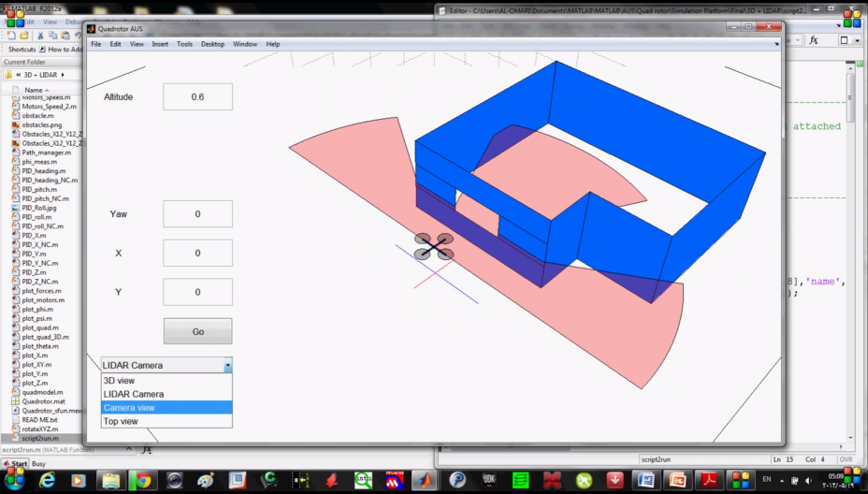868x494 pixels.
Task: Click the folder icon in Current Folder path bar
Action: (8, 74)
